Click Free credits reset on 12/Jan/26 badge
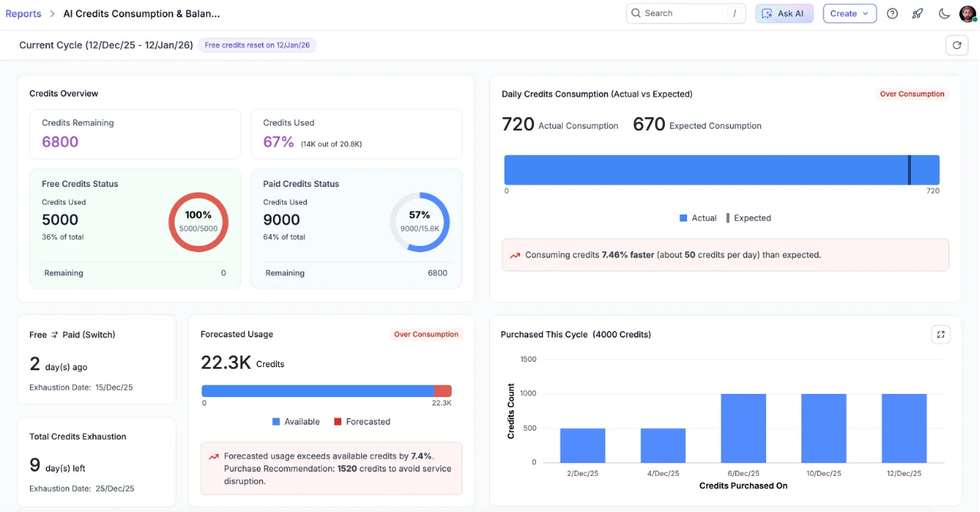This screenshot has width=980, height=512. tap(257, 45)
